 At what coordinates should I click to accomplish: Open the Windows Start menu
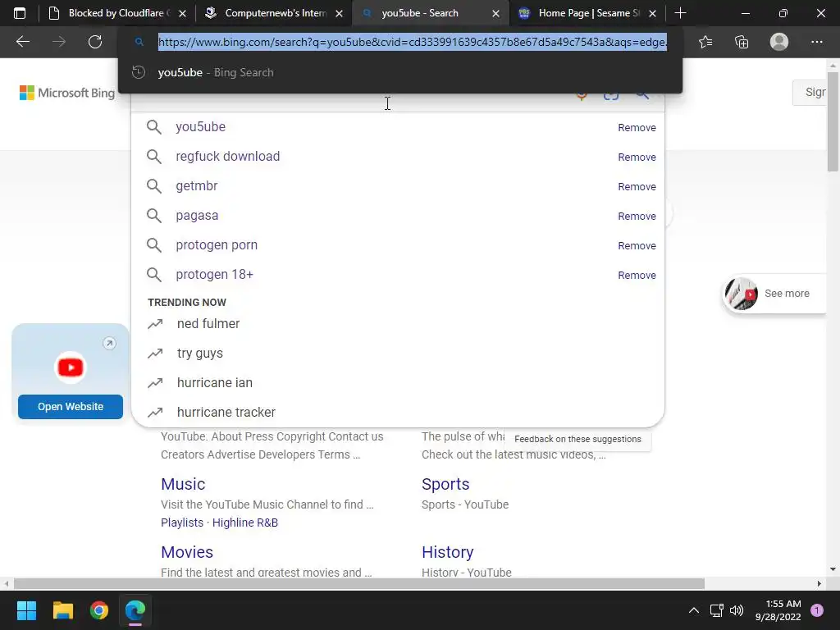pyautogui.click(x=26, y=610)
